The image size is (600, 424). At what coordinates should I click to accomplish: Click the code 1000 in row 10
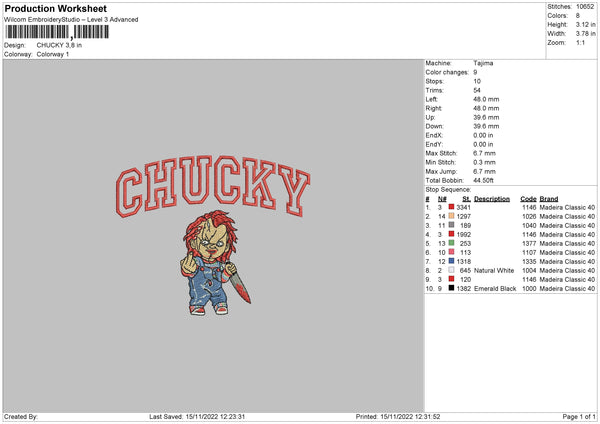pyautogui.click(x=529, y=289)
